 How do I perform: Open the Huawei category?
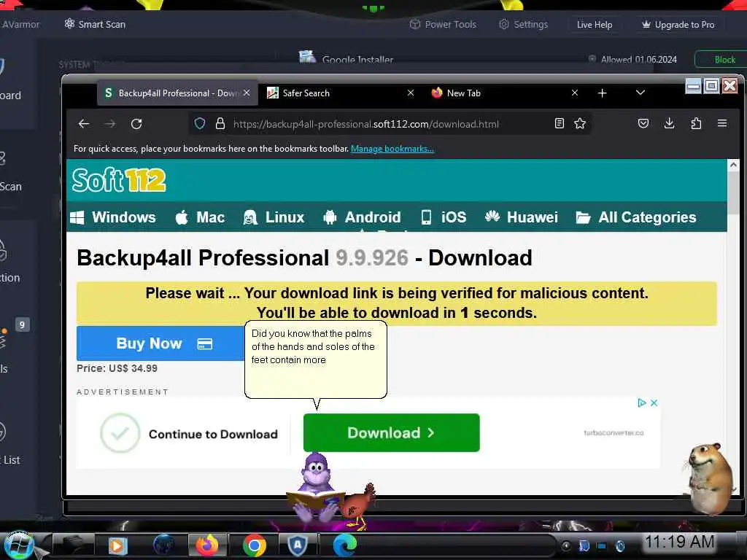tap(521, 217)
